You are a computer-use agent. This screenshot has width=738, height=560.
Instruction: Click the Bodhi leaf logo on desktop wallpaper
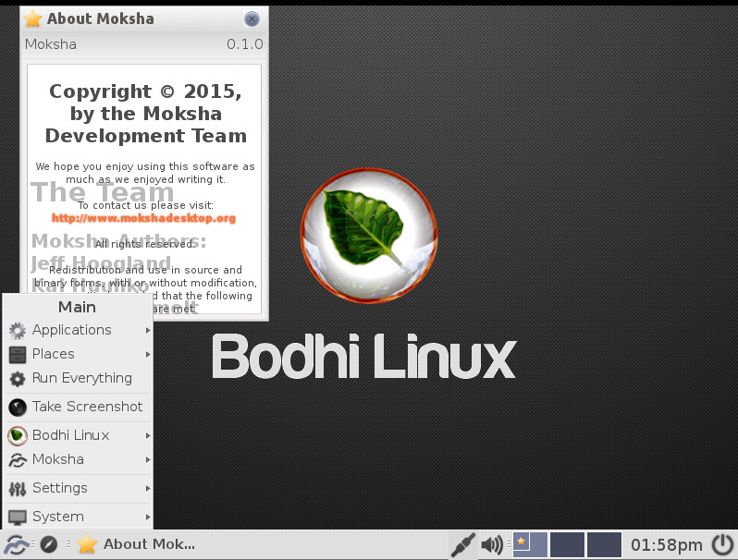point(369,236)
